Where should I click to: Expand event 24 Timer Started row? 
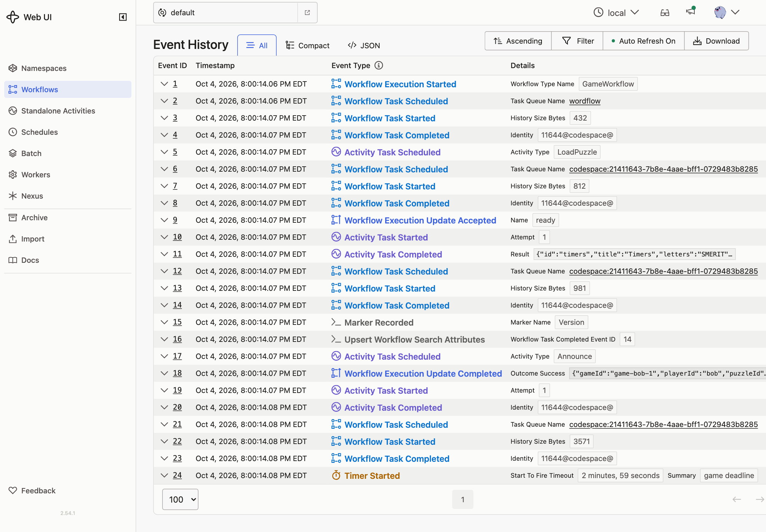164,476
